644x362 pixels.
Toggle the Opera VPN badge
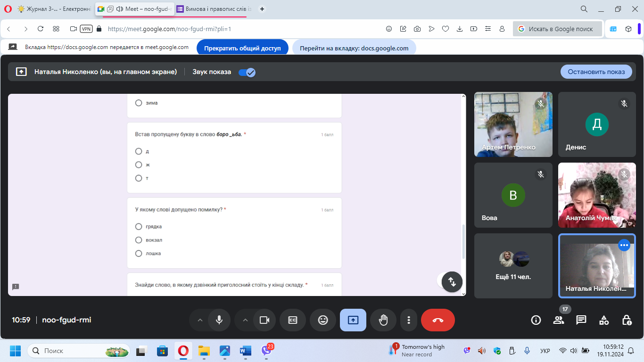click(86, 29)
